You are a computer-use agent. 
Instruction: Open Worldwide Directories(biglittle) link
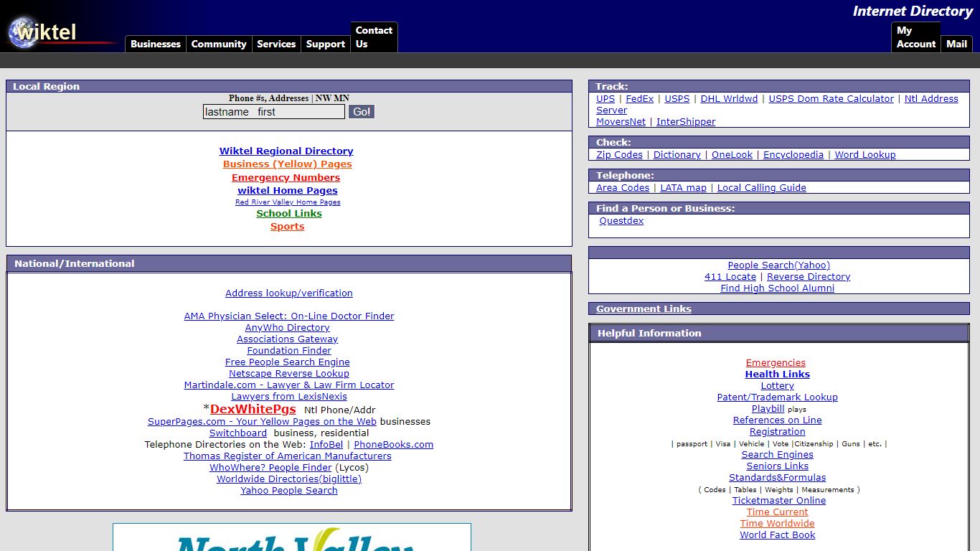pyautogui.click(x=289, y=479)
